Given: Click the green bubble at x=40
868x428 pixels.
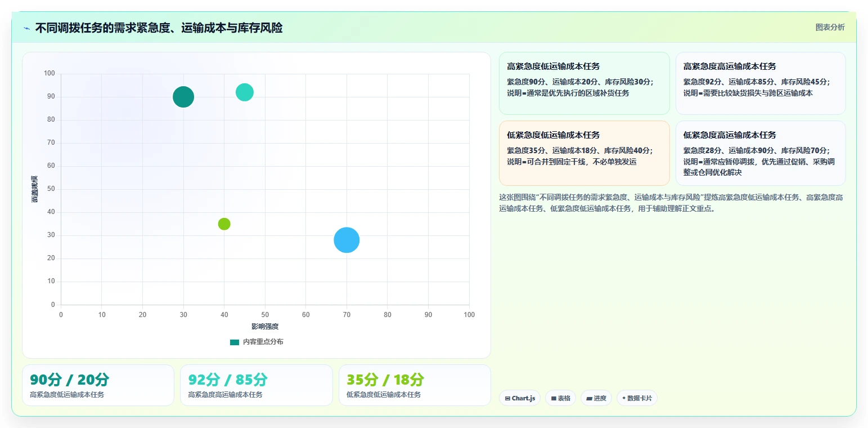Looking at the screenshot, I should coord(224,224).
